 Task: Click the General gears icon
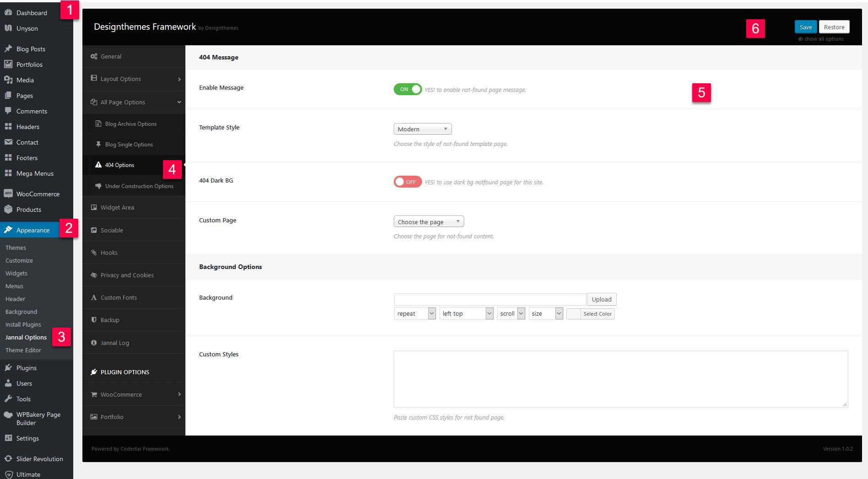[94, 56]
